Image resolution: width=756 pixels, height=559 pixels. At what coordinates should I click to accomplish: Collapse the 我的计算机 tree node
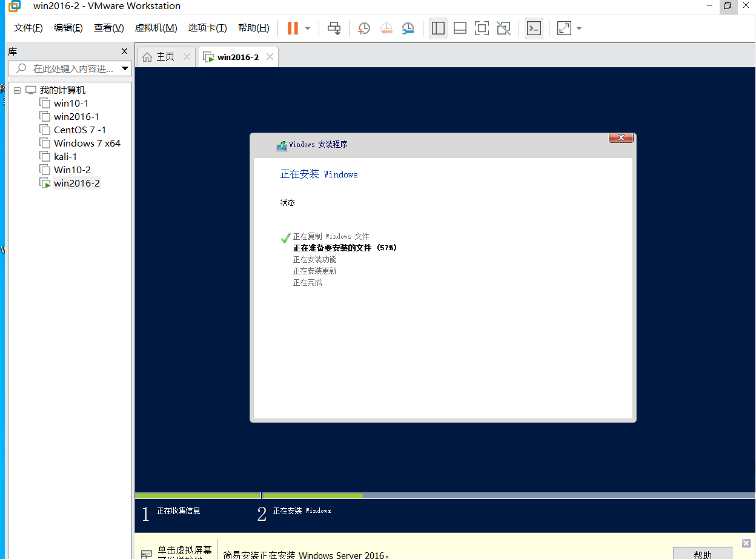pos(17,90)
